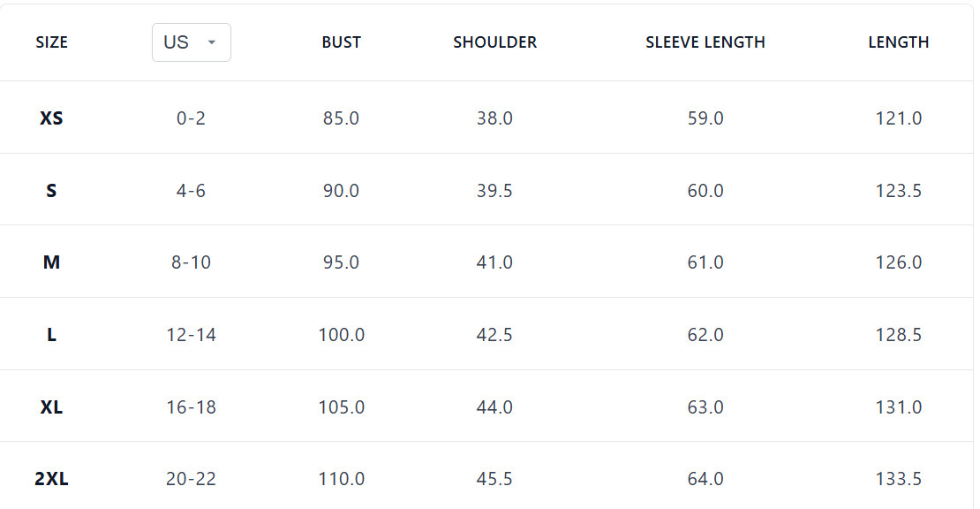Select the S size row label
980x509 pixels.
click(51, 191)
